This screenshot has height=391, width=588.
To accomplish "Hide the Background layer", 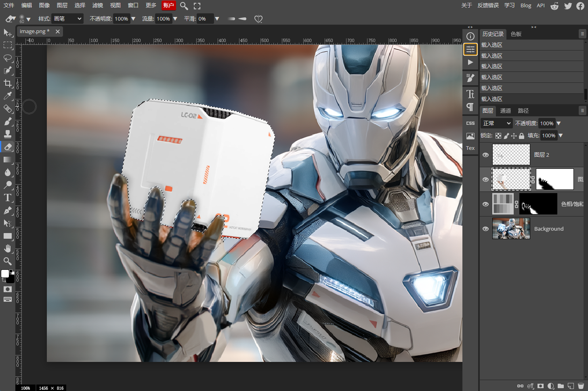I will (485, 229).
